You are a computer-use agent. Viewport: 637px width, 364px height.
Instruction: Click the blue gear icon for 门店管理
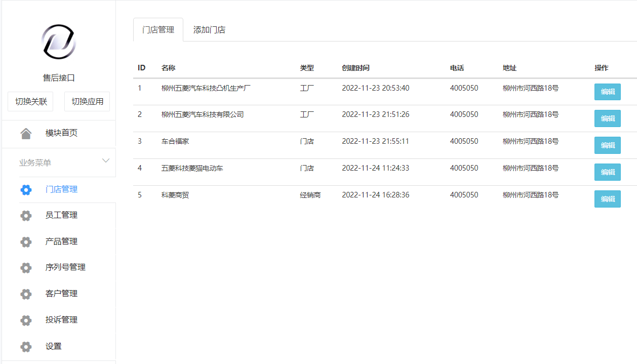[26, 189]
